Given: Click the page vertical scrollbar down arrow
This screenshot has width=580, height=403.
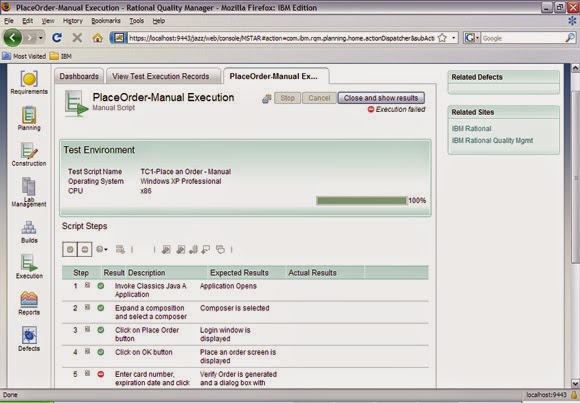Looking at the screenshot, I should point(575,383).
